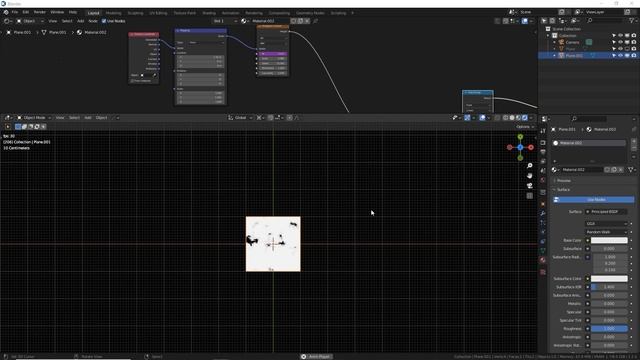Open the Modifier properties wrench tab
The image size is (640, 360).
tap(543, 213)
